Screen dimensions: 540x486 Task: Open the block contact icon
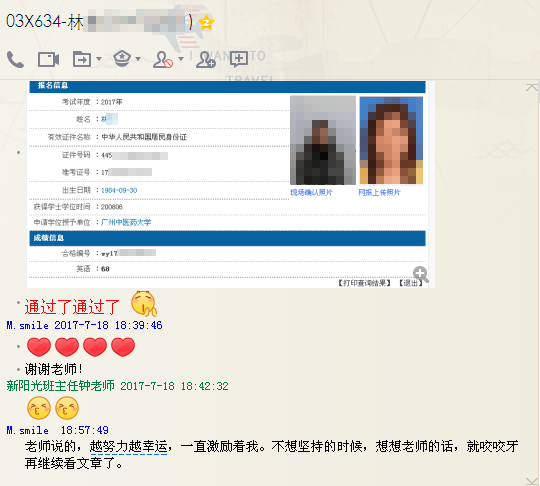163,60
